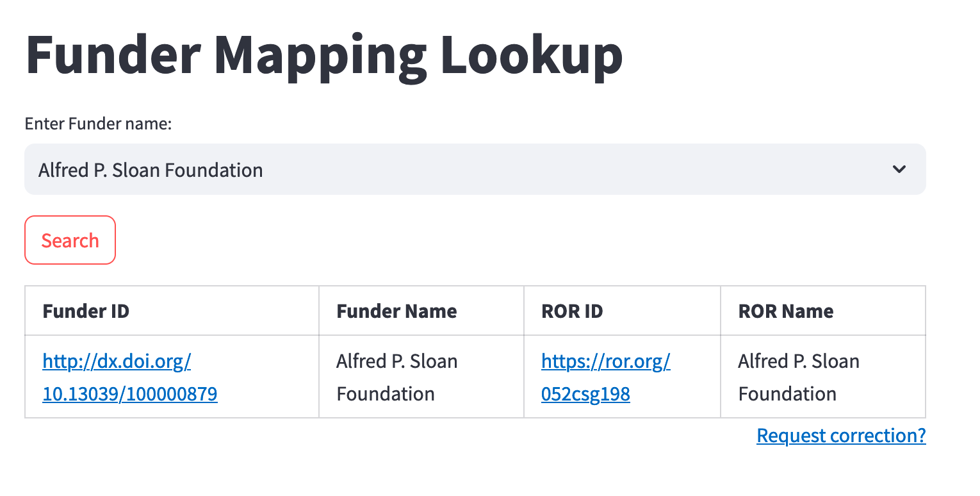Viewport: 980px width, 496px height.
Task: Click 10.13039/100000879 part of DOI link
Action: point(130,394)
